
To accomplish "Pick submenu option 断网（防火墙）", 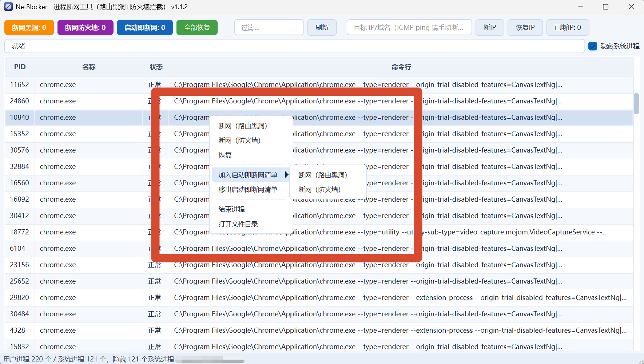I will pyautogui.click(x=319, y=190).
